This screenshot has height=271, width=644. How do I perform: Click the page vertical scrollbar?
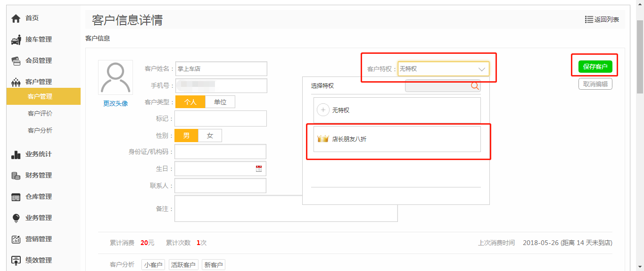pos(640,57)
